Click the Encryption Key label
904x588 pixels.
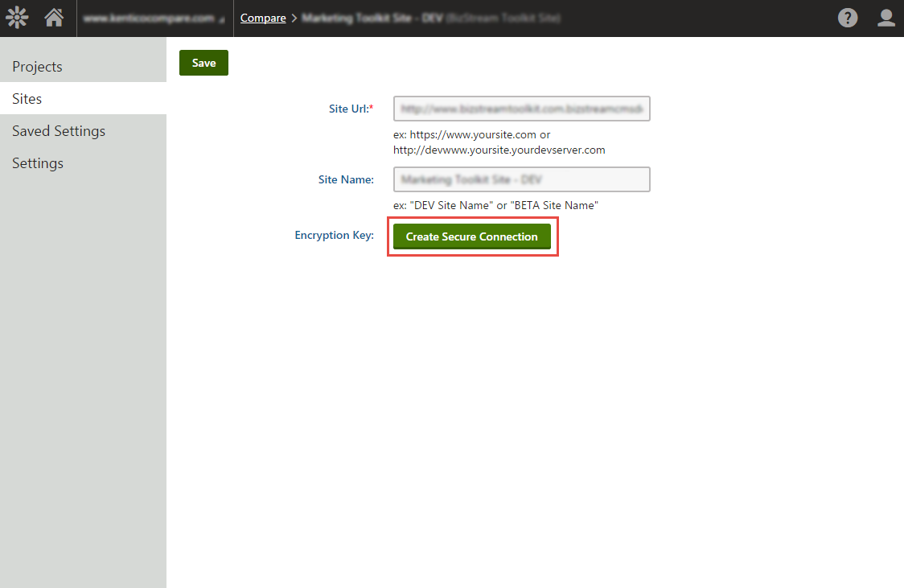[334, 236]
